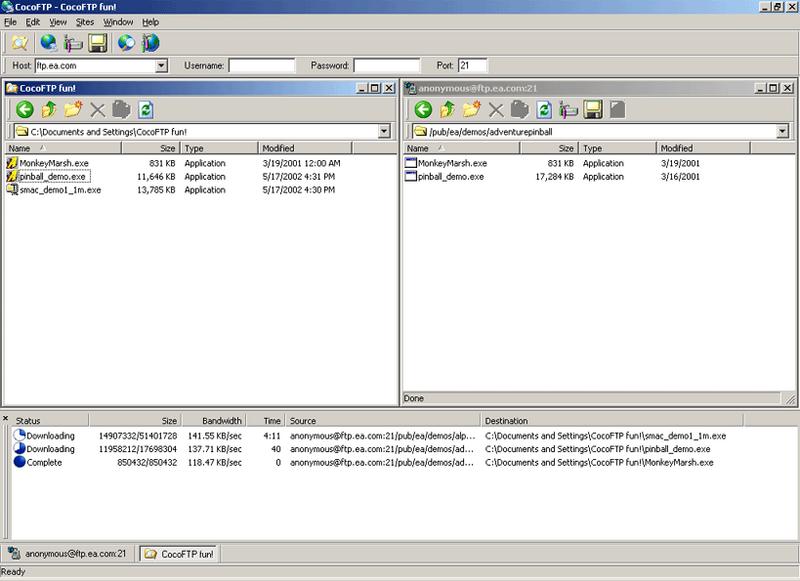This screenshot has height=581, width=800.
Task: Click the smac_demo1_1m.exe file icon
Action: pos(12,189)
